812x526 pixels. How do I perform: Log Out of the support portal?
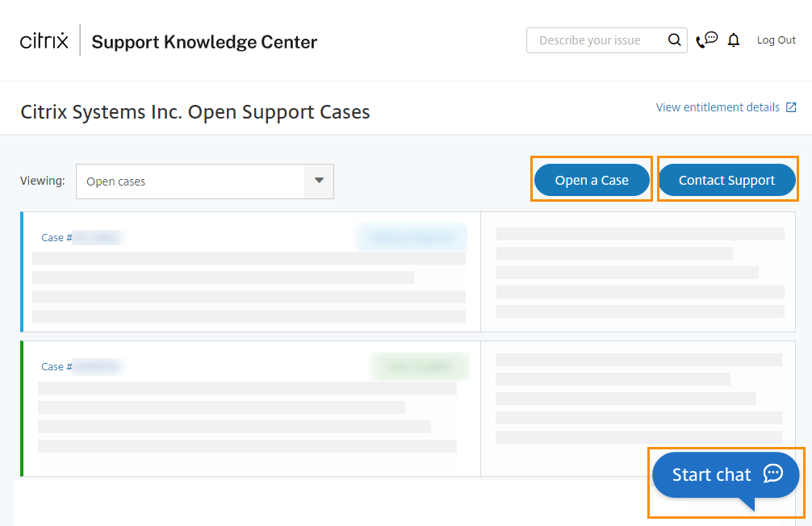pyautogui.click(x=776, y=40)
